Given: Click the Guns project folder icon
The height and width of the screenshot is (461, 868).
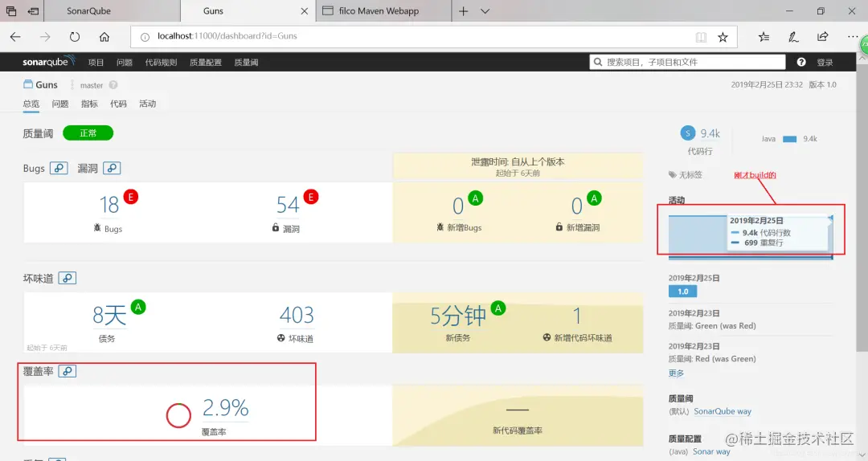Looking at the screenshot, I should pos(27,84).
